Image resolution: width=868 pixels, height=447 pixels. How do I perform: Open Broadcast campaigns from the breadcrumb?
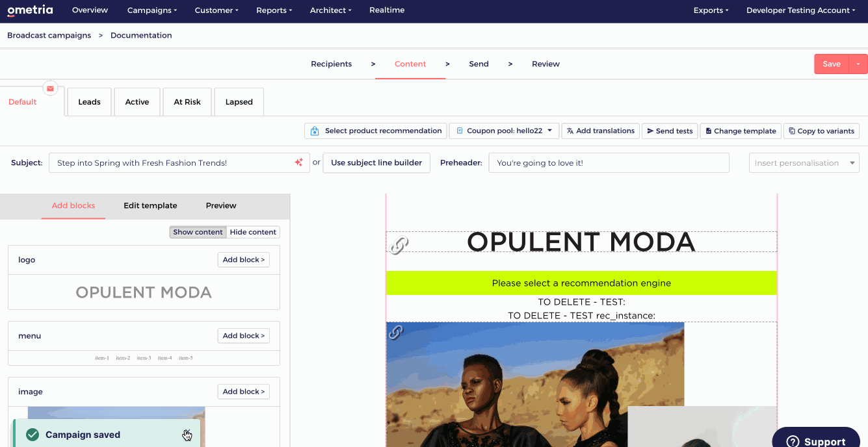pos(49,35)
